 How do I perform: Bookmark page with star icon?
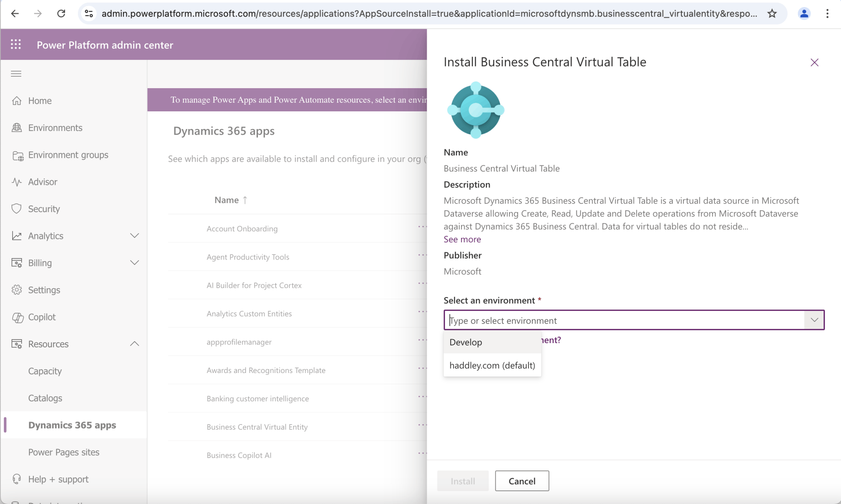tap(772, 13)
